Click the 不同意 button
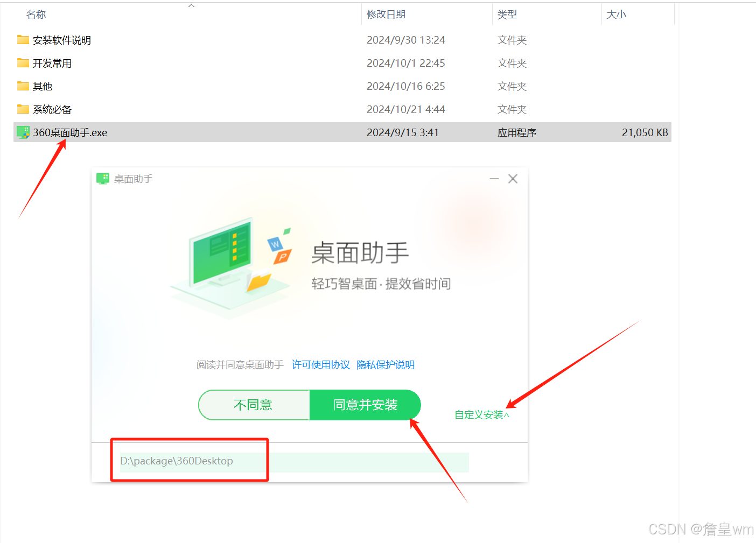 tap(254, 405)
